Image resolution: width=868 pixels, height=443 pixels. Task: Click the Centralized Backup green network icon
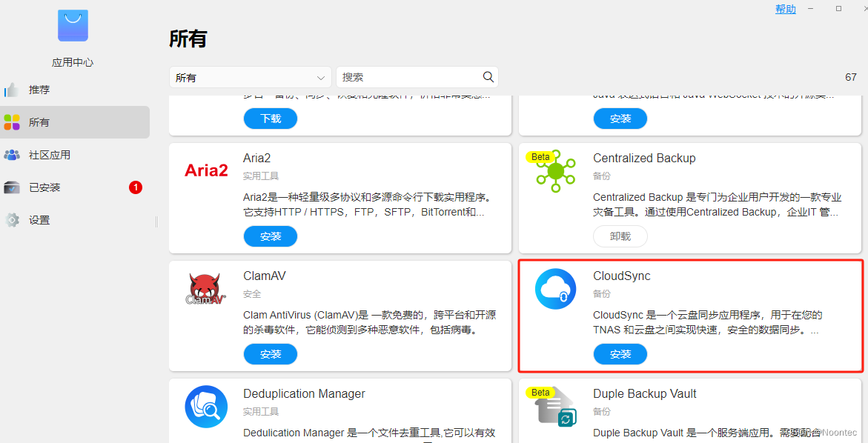(556, 171)
